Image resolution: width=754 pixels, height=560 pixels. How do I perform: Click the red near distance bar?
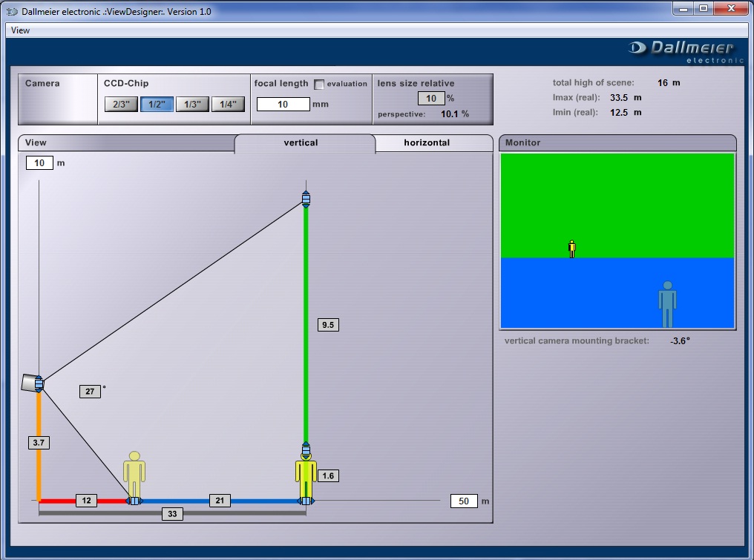pyautogui.click(x=82, y=501)
